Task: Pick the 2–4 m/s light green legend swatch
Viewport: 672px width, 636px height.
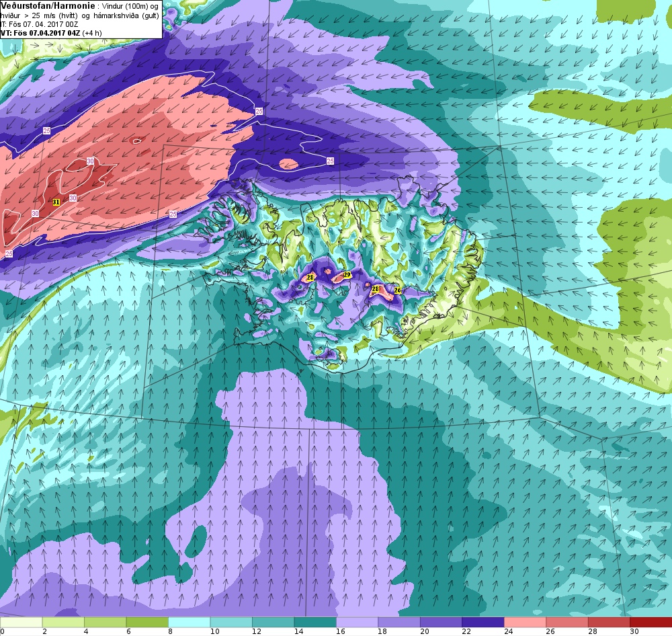Action: (63, 622)
